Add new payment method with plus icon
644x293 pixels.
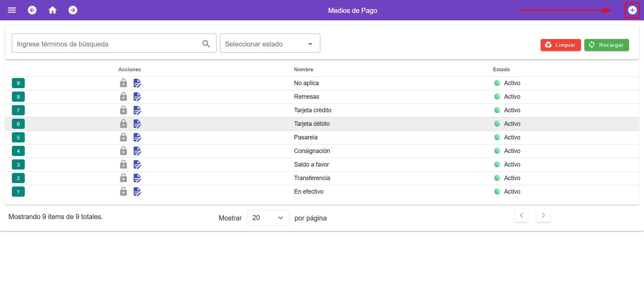pos(632,10)
